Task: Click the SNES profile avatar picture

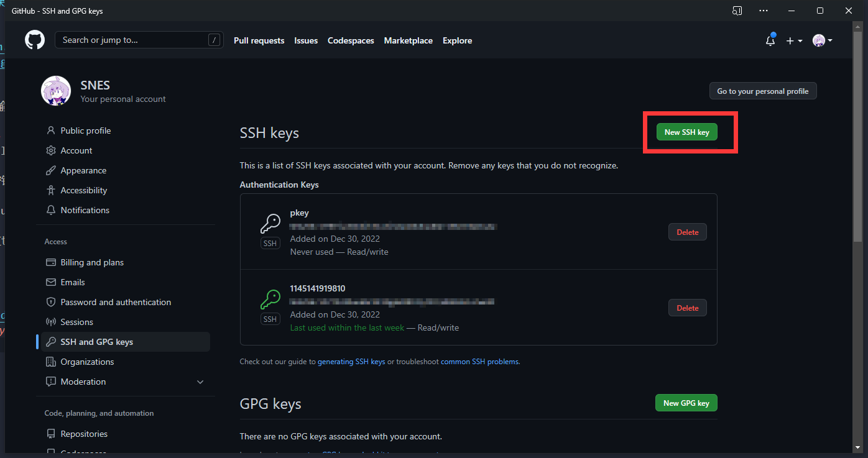Action: click(x=56, y=91)
